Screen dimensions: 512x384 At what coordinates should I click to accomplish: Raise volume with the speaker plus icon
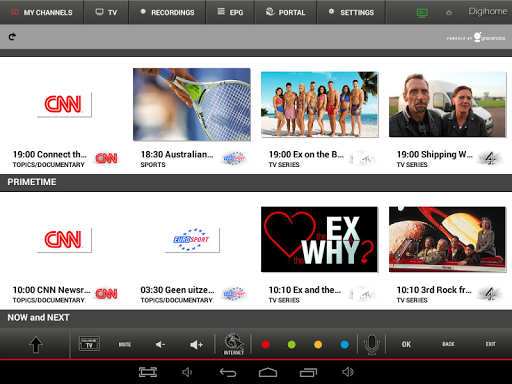pos(196,345)
